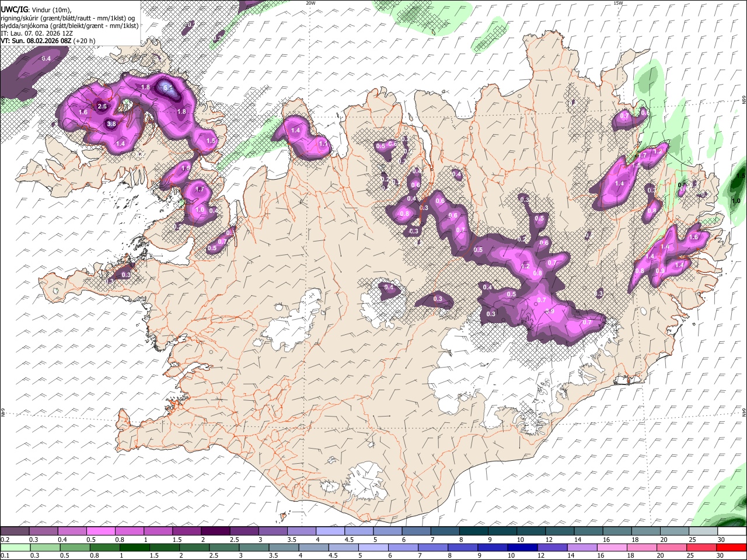
Task: Select the green-row swatch labeled 0.3
Action: click(45, 547)
